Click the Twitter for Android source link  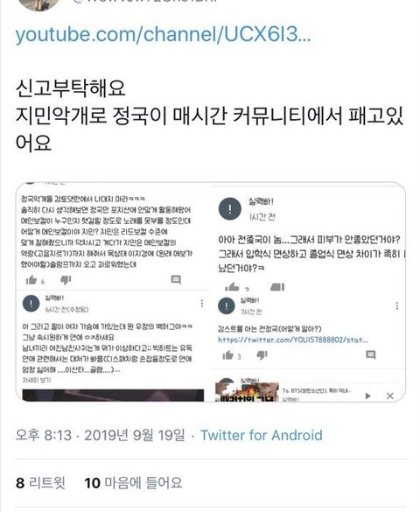(261, 435)
